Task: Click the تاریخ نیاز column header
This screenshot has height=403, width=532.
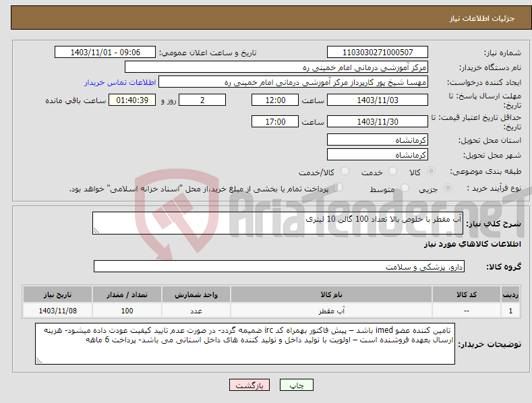Action: tap(58, 294)
